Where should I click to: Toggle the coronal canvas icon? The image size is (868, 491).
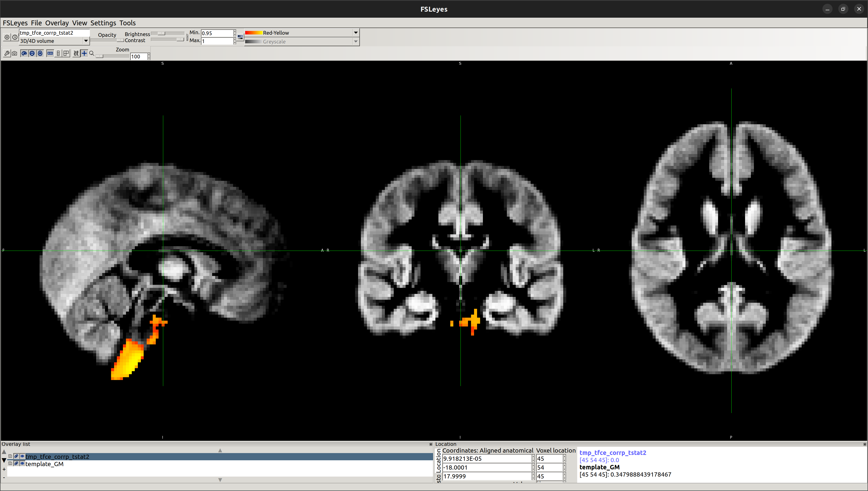32,53
